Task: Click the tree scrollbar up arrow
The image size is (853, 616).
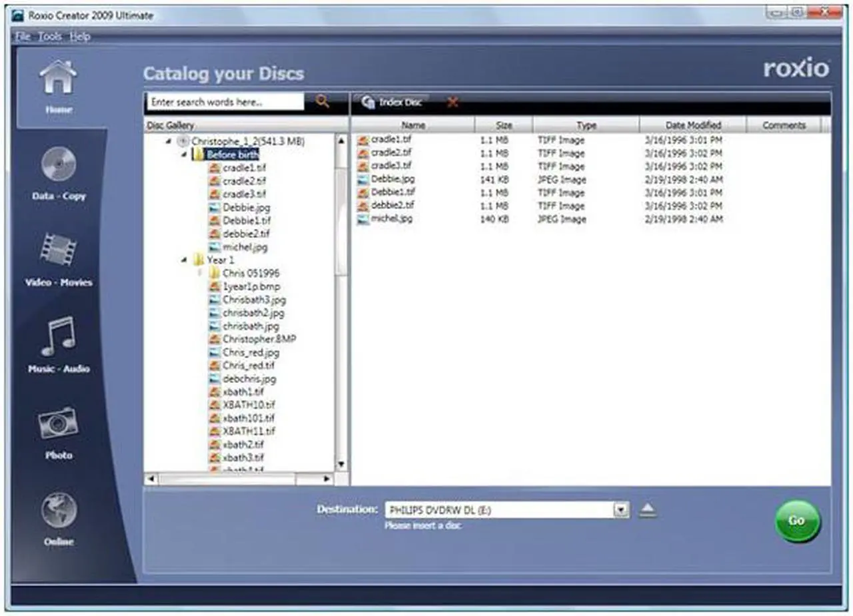Action: (341, 141)
